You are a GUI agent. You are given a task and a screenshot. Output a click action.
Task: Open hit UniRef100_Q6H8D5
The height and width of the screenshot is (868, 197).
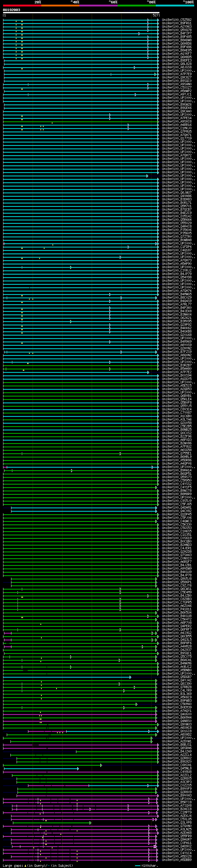[177, 57]
